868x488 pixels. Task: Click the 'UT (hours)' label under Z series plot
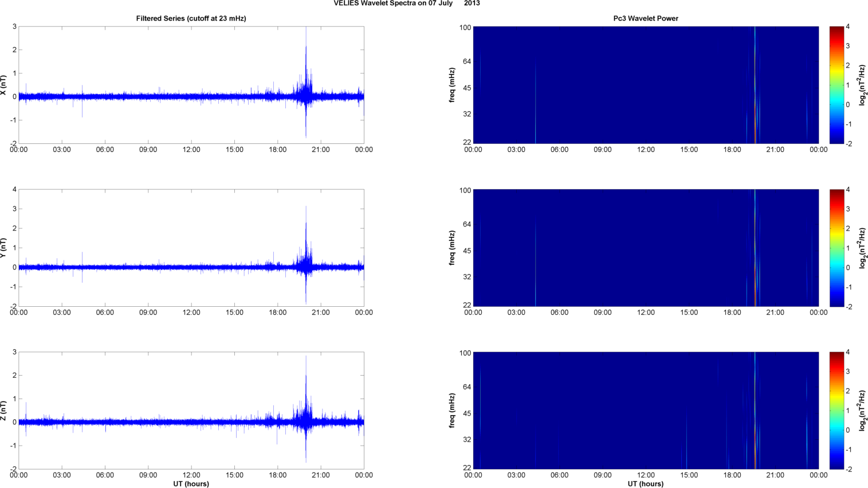point(191,484)
